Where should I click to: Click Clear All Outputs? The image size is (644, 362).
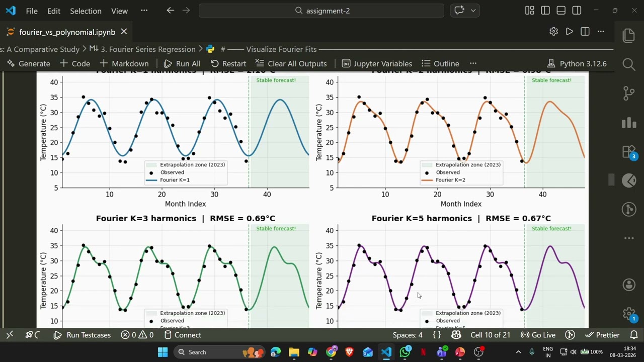291,63
